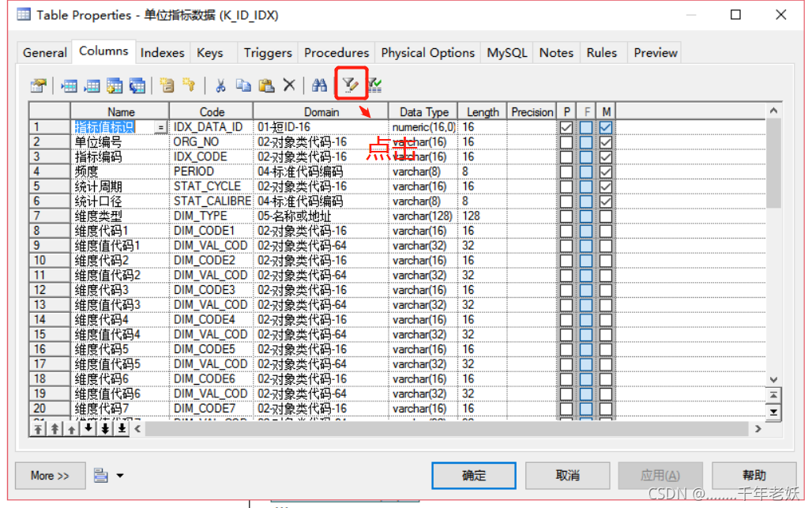This screenshot has height=508, width=812.
Task: Click the 确定 (OK) button
Action: [x=474, y=476]
